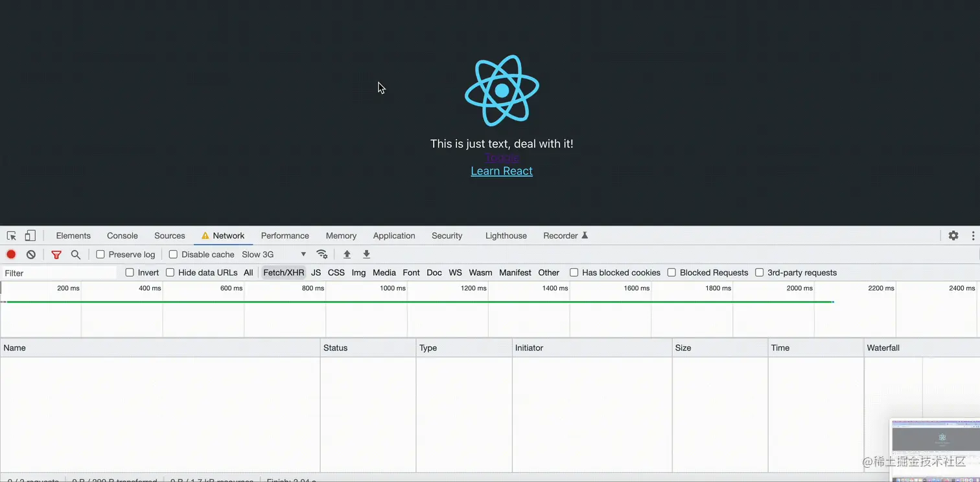The image size is (980, 482).
Task: Toggle the red filter funnel icon
Action: pyautogui.click(x=56, y=255)
